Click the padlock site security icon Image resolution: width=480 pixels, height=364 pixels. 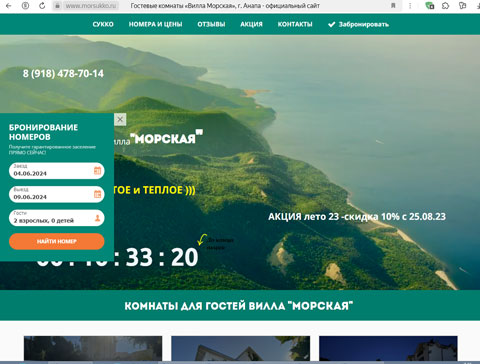[x=58, y=6]
